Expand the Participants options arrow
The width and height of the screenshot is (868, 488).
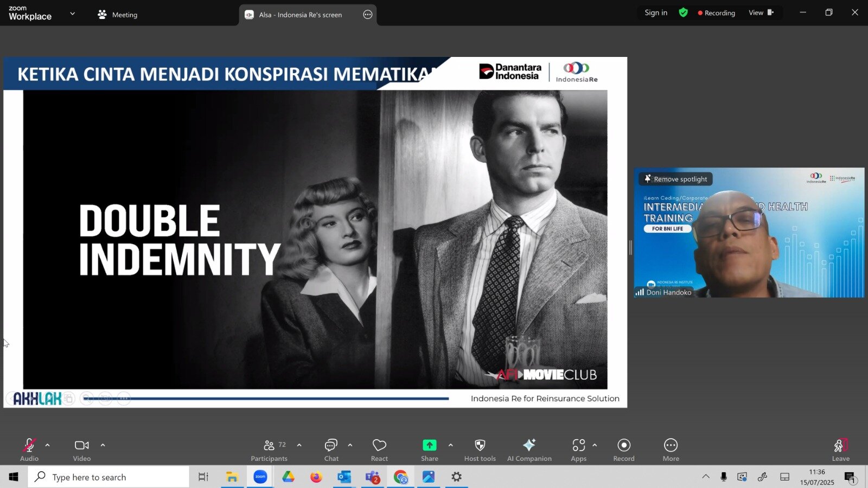pos(299,445)
